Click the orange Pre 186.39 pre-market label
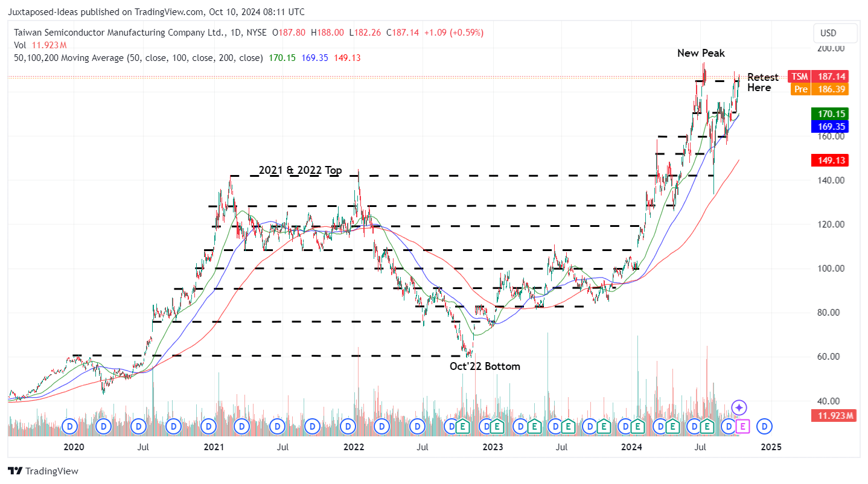Screen dimensions: 868x484 click(818, 89)
